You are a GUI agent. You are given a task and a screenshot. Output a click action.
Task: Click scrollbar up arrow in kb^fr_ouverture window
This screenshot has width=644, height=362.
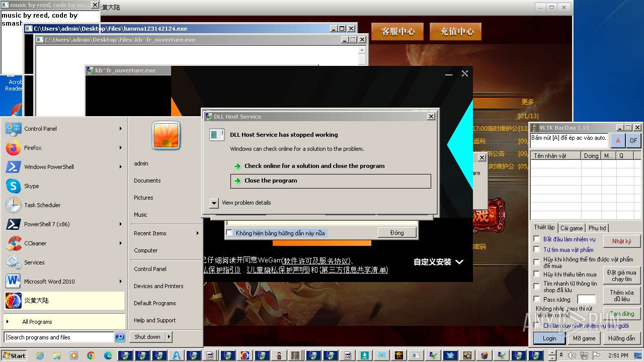click(362, 50)
